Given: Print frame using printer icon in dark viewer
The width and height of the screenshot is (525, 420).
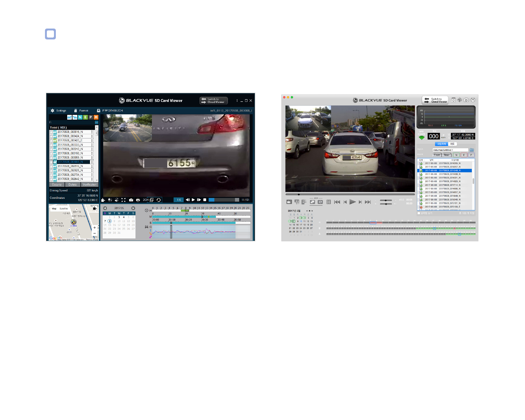Looking at the screenshot, I should click(x=138, y=200).
